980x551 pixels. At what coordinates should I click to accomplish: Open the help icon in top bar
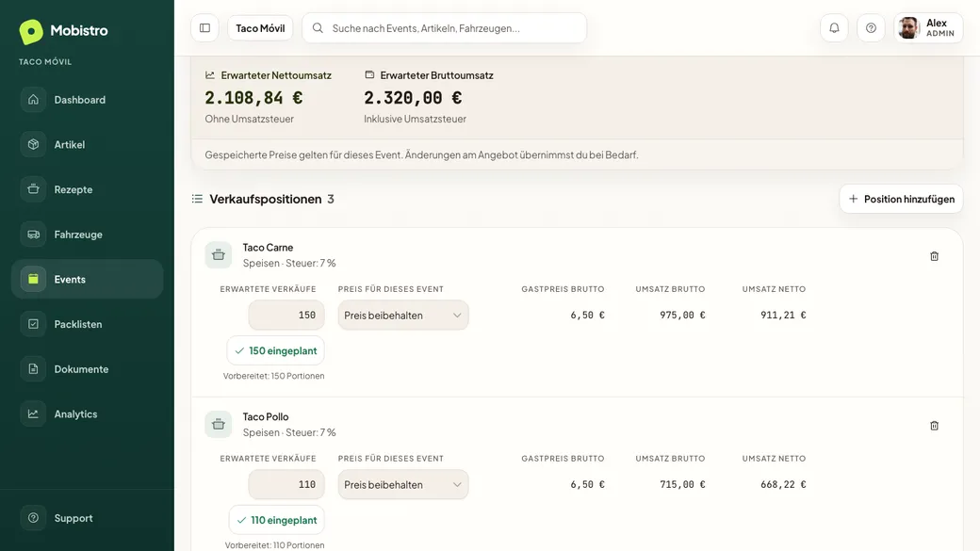click(872, 28)
